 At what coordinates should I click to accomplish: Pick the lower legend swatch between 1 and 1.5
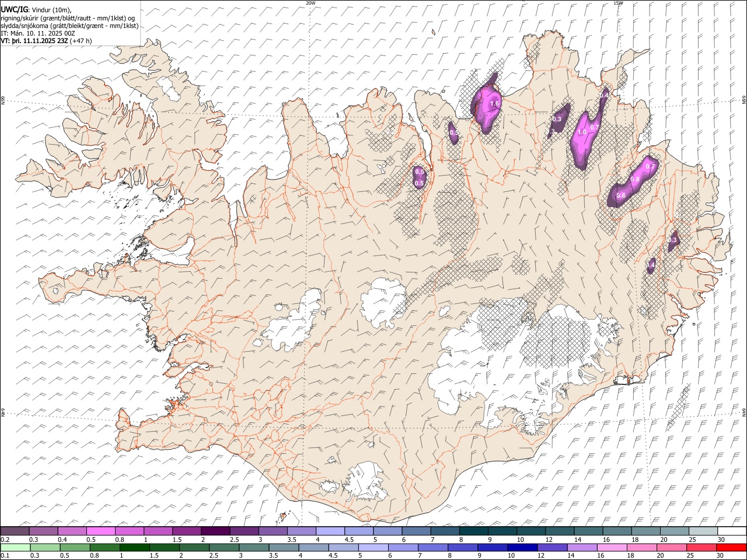(x=134, y=547)
